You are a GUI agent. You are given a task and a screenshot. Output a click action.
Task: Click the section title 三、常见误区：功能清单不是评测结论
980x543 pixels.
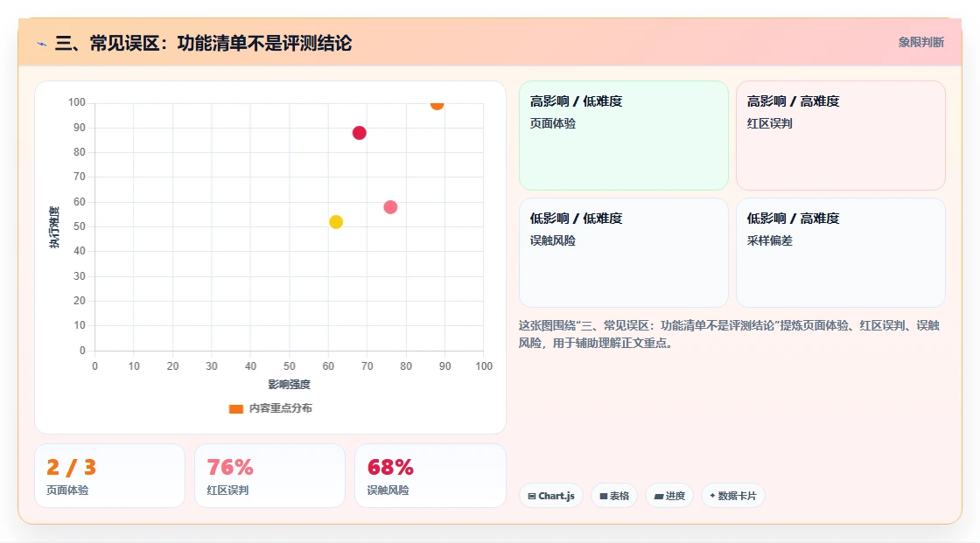[204, 43]
